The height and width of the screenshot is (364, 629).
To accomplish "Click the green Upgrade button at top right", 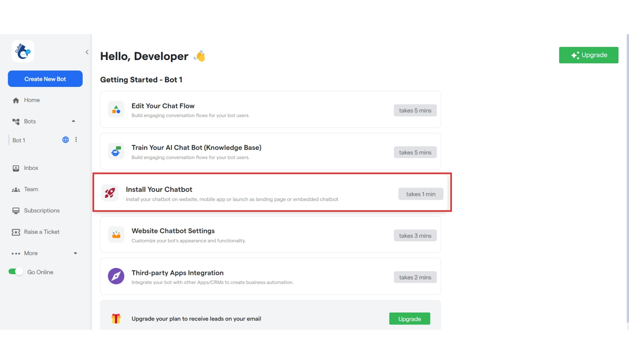I will [589, 55].
